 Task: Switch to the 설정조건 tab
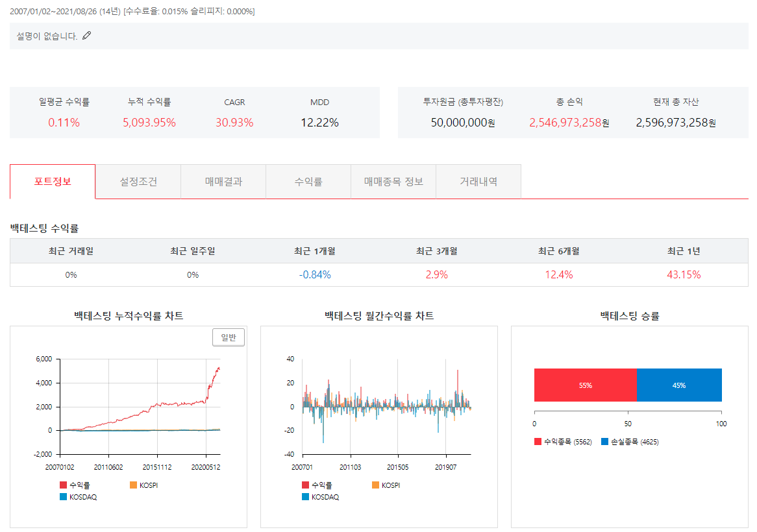[x=138, y=182]
